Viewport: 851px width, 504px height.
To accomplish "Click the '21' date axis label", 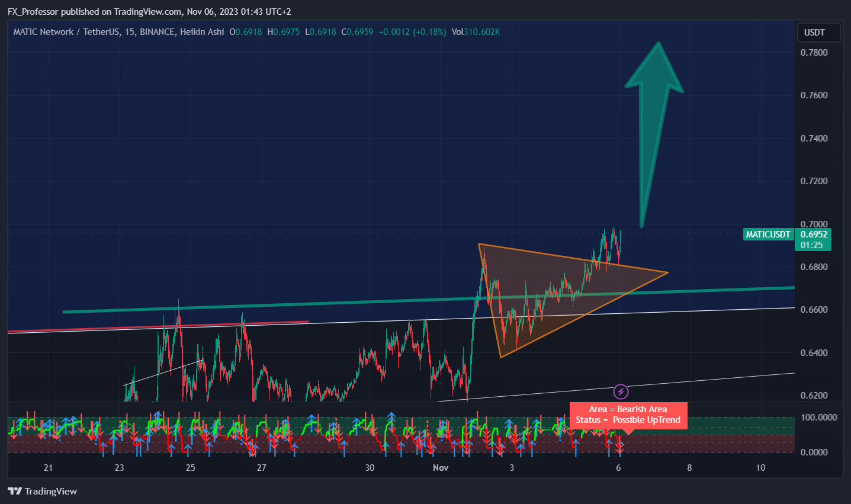I will tap(48, 468).
